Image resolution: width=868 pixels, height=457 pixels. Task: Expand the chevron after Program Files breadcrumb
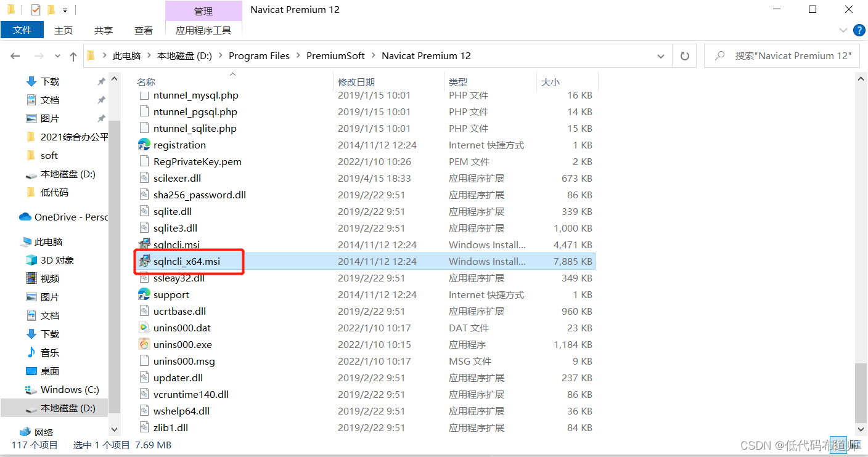(298, 56)
